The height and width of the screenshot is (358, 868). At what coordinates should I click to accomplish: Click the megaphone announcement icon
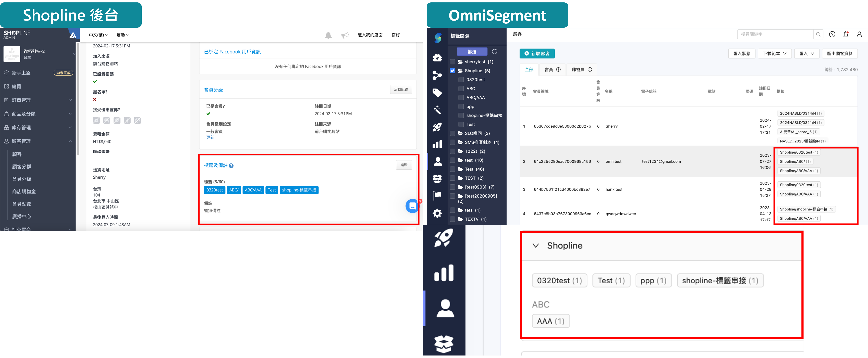point(345,35)
